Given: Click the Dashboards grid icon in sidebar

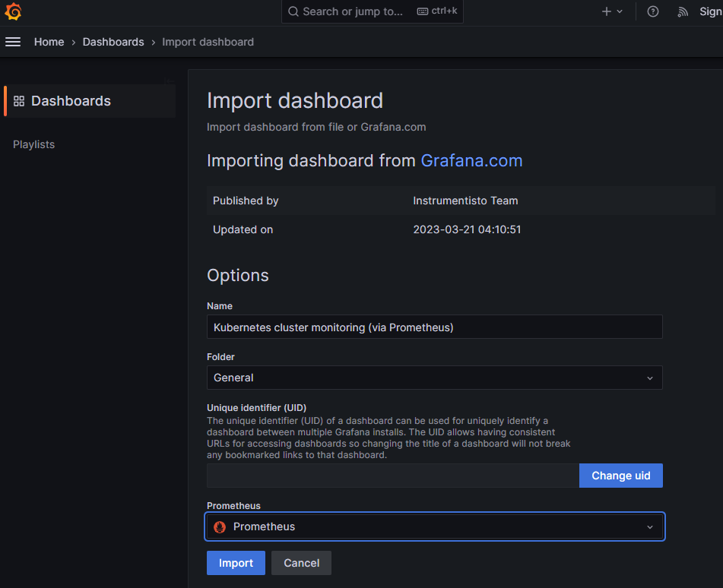Looking at the screenshot, I should 19,101.
